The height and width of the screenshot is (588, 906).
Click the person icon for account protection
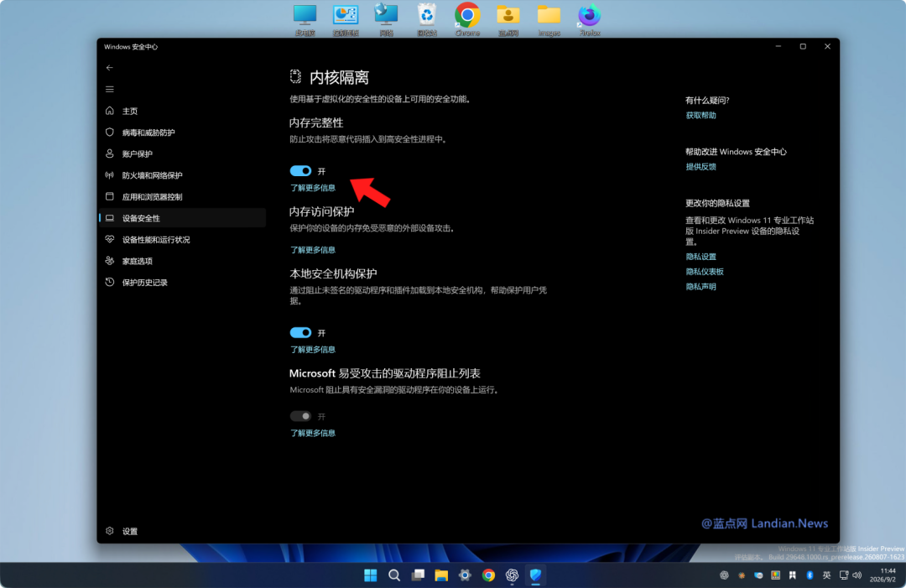coord(110,153)
